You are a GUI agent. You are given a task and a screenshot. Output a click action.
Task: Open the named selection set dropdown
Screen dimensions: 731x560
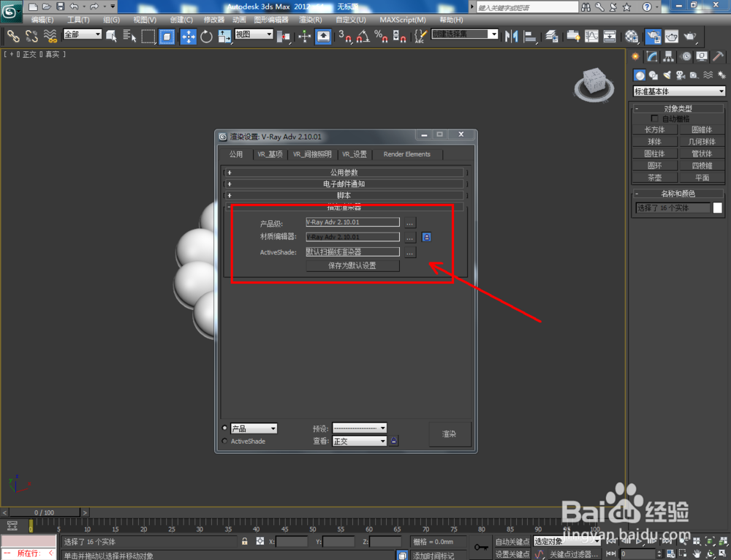click(x=465, y=34)
